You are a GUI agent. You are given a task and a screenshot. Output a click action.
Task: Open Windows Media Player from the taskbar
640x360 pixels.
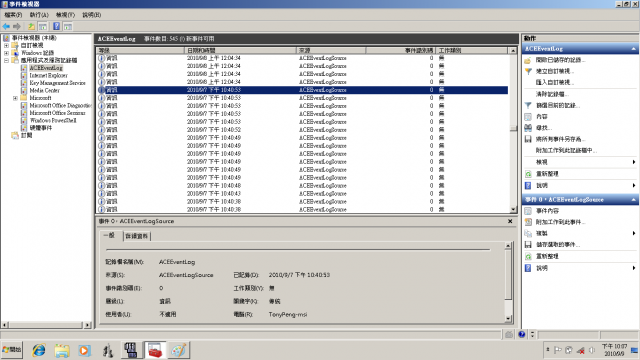[84, 350]
